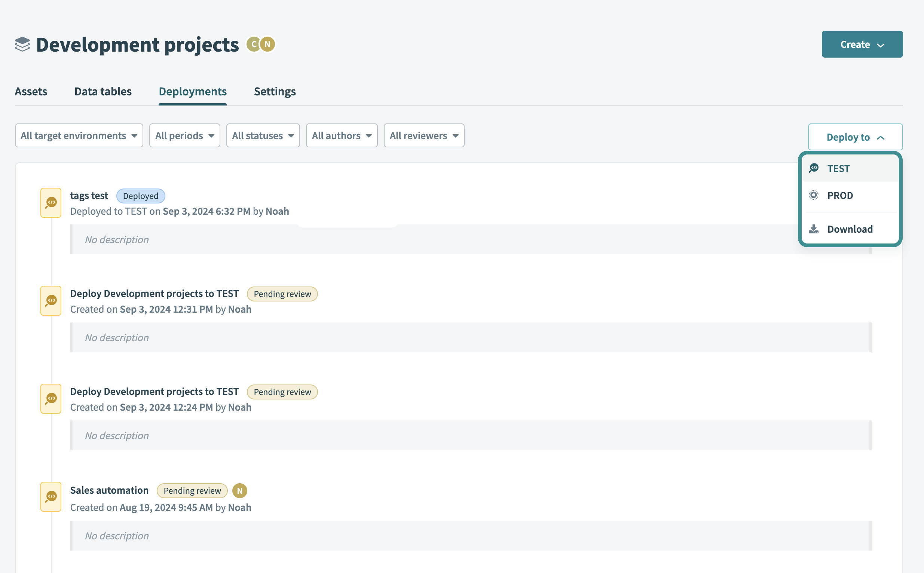Click the PROD environment icon in dropdown
The image size is (924, 573).
click(x=814, y=195)
